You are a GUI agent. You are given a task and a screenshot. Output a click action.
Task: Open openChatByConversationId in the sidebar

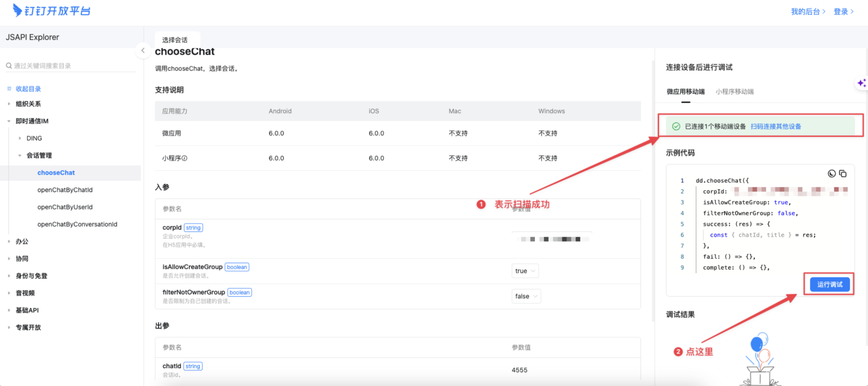[77, 224]
